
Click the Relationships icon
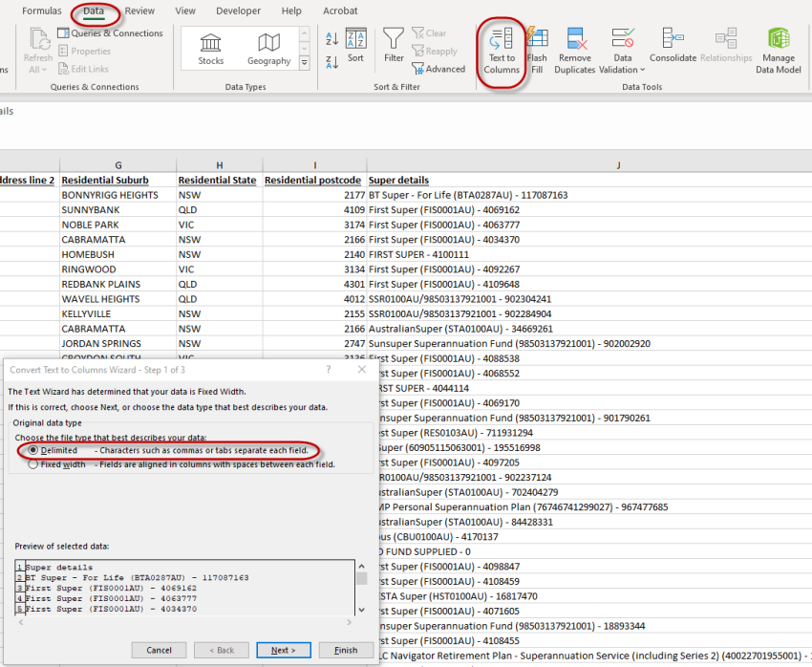coord(726,38)
